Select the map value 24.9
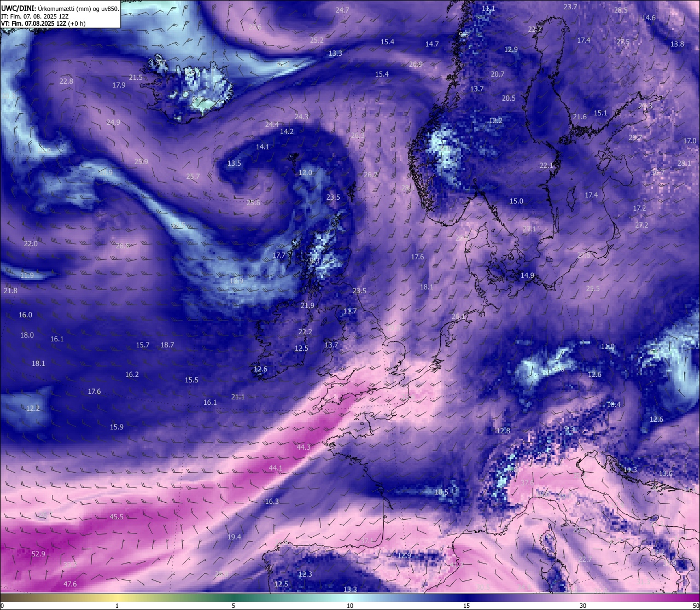700x610 pixels. click(x=113, y=122)
